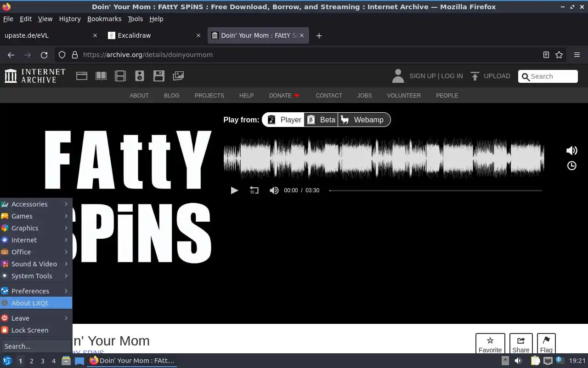Click the LXQt start menu button
This screenshot has width=588, height=368.
click(x=7, y=361)
